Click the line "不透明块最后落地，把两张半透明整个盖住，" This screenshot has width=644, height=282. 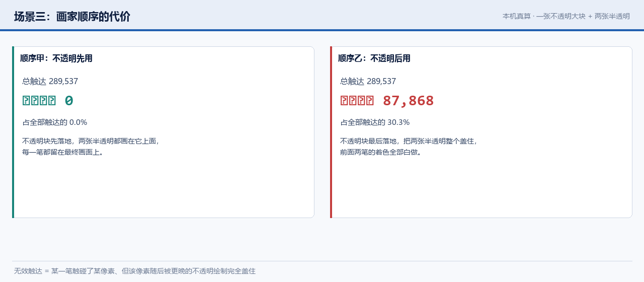coord(409,141)
